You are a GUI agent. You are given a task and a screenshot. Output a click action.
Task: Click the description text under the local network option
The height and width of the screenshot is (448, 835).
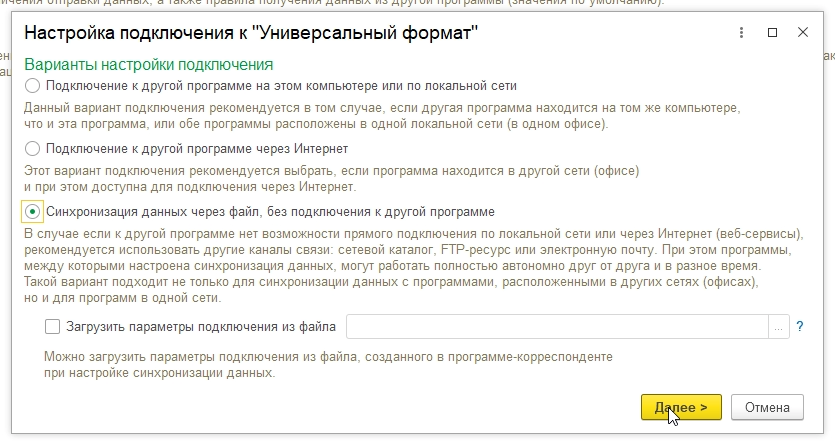380,114
